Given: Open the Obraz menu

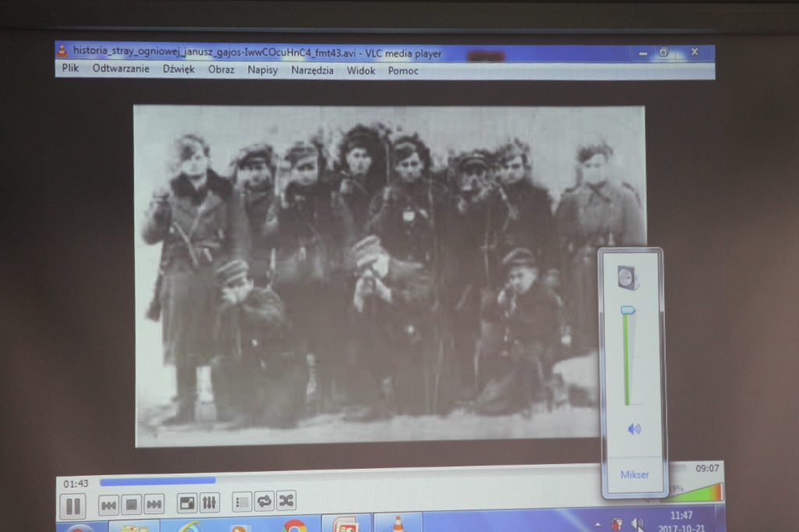Looking at the screenshot, I should click(221, 69).
